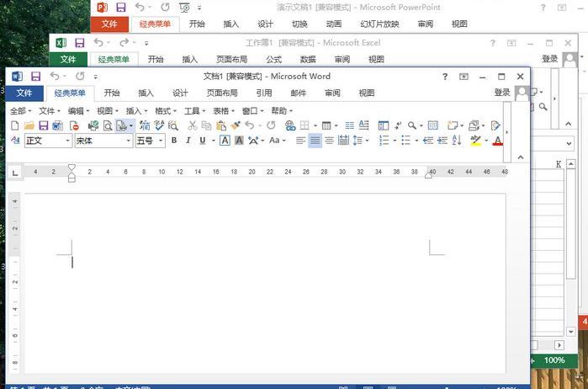
Task: Click the green 文件 button in Excel
Action: pyautogui.click(x=68, y=59)
